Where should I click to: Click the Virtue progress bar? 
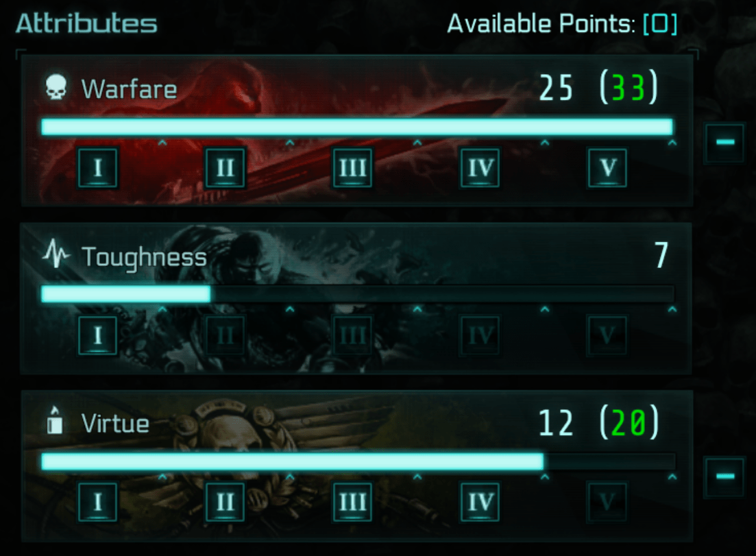point(357,461)
